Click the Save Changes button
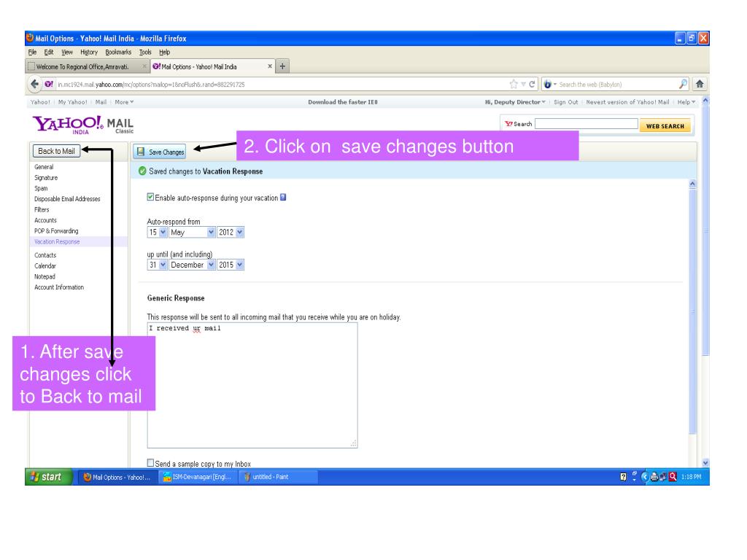The image size is (747, 560). point(160,152)
